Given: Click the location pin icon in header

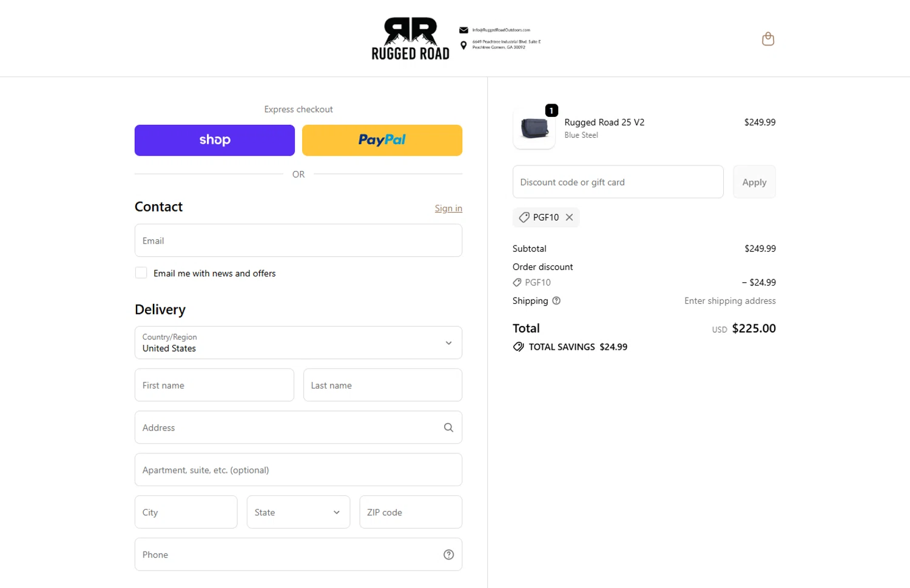Looking at the screenshot, I should pyautogui.click(x=463, y=45).
